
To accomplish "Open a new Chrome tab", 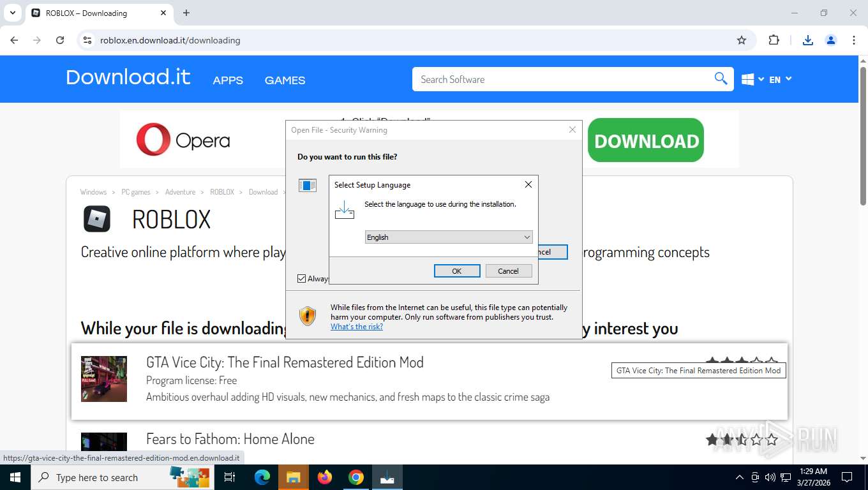I will [x=186, y=13].
